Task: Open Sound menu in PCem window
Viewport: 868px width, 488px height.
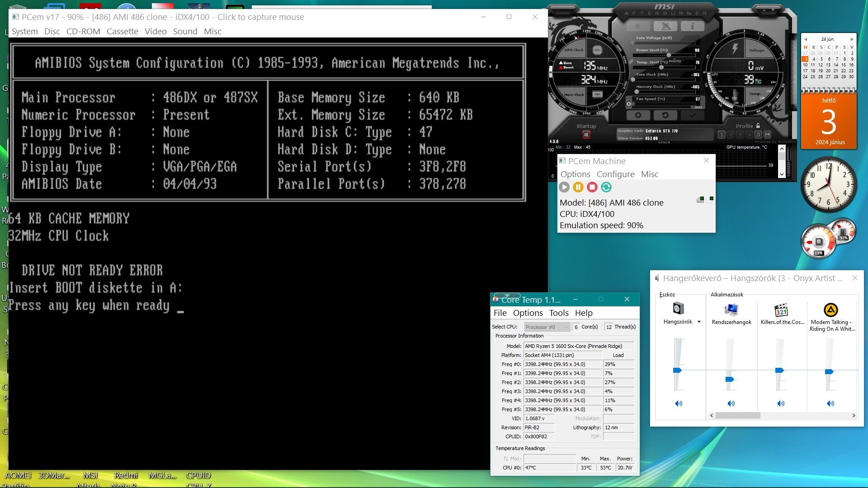Action: click(x=185, y=31)
